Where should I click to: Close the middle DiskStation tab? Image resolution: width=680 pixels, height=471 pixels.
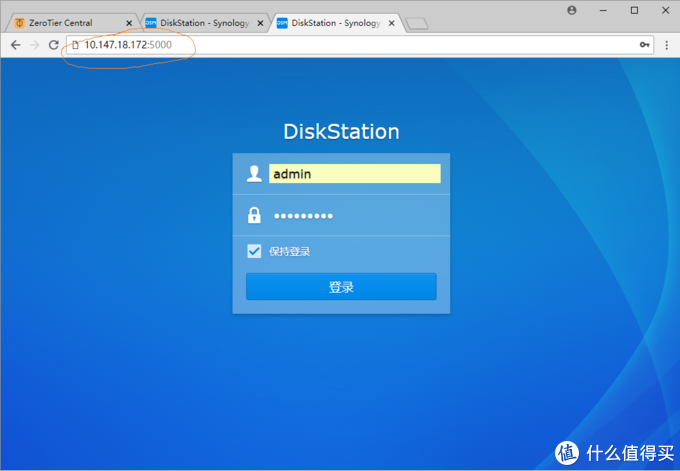260,23
